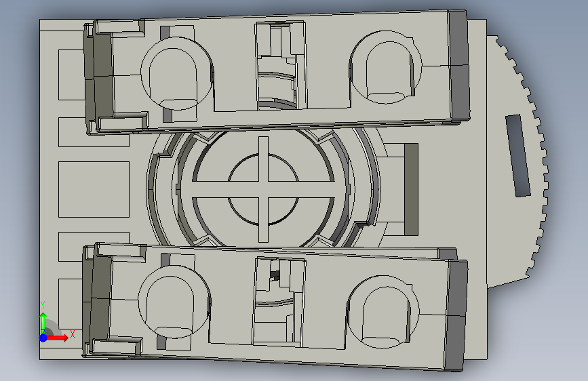Image resolution: width=588 pixels, height=381 pixels.
Task: Select the dark rectangular slot on the toothed sector
Action: click(x=518, y=156)
